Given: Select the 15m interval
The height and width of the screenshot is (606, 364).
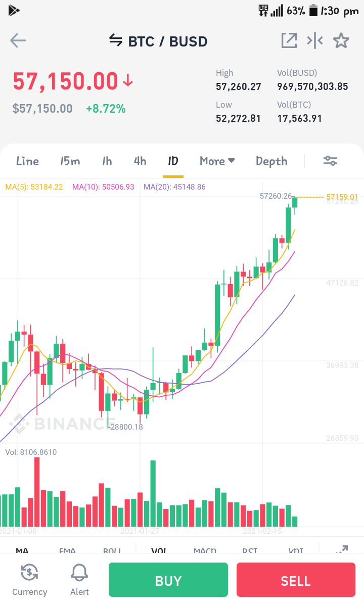Looking at the screenshot, I should point(70,161).
